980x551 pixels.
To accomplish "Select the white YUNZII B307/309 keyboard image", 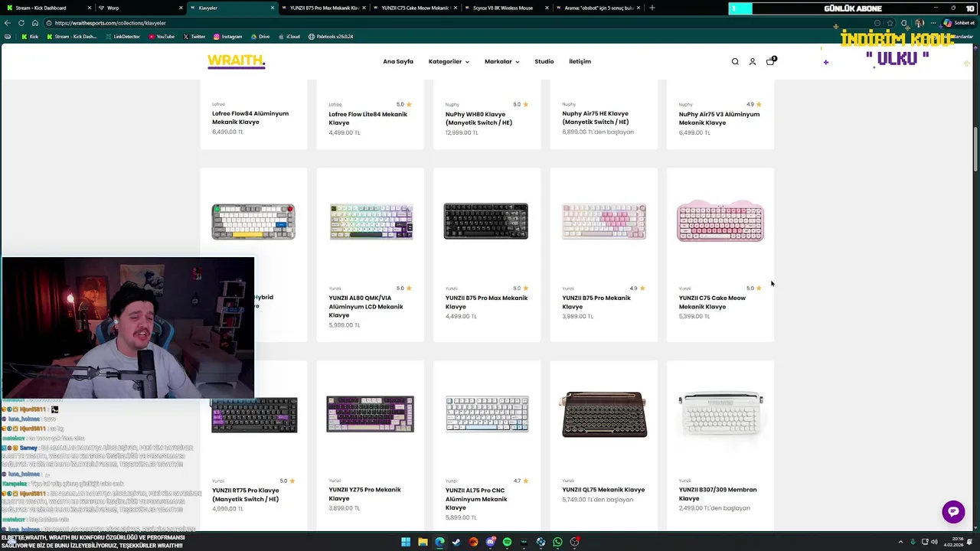I will [x=720, y=413].
